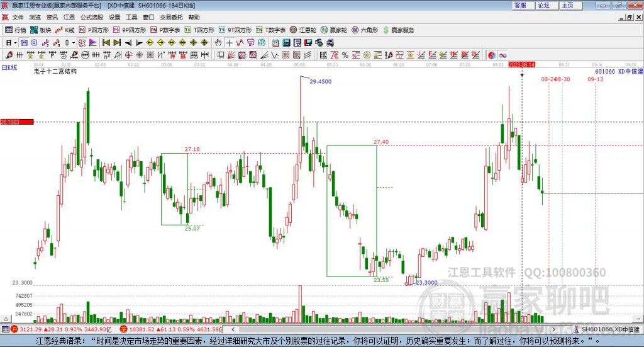Select the highlighted date marker 2023-08-14

click(521, 65)
